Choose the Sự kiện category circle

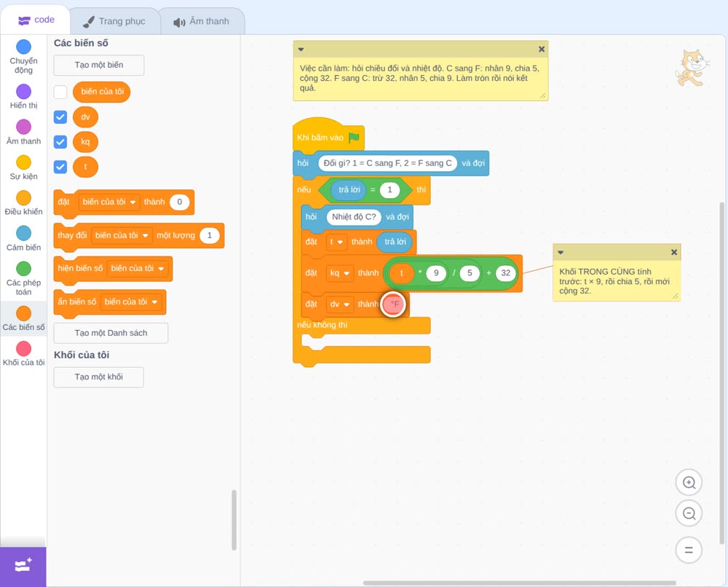pyautogui.click(x=24, y=162)
